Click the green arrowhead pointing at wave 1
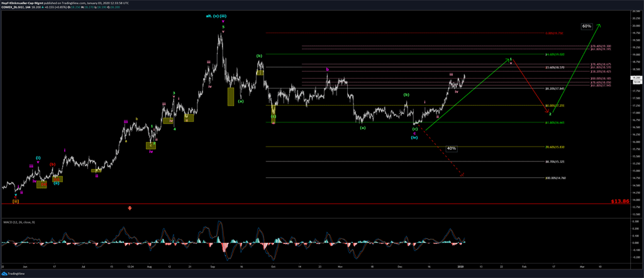Image resolution: width=644 pixels, height=278 pixels. 508,60
